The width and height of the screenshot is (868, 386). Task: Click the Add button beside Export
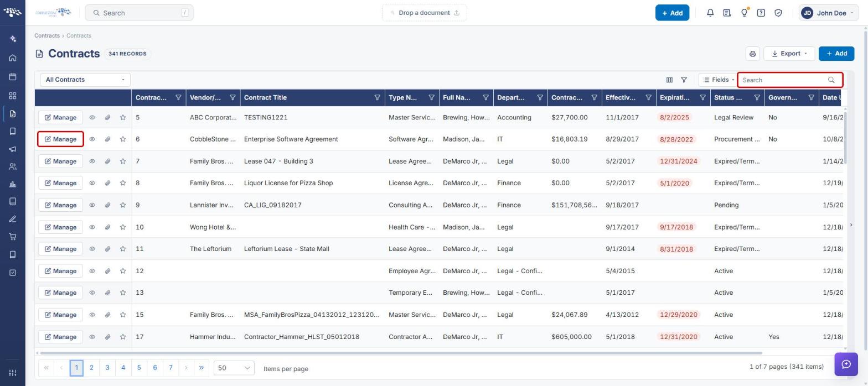pos(836,54)
